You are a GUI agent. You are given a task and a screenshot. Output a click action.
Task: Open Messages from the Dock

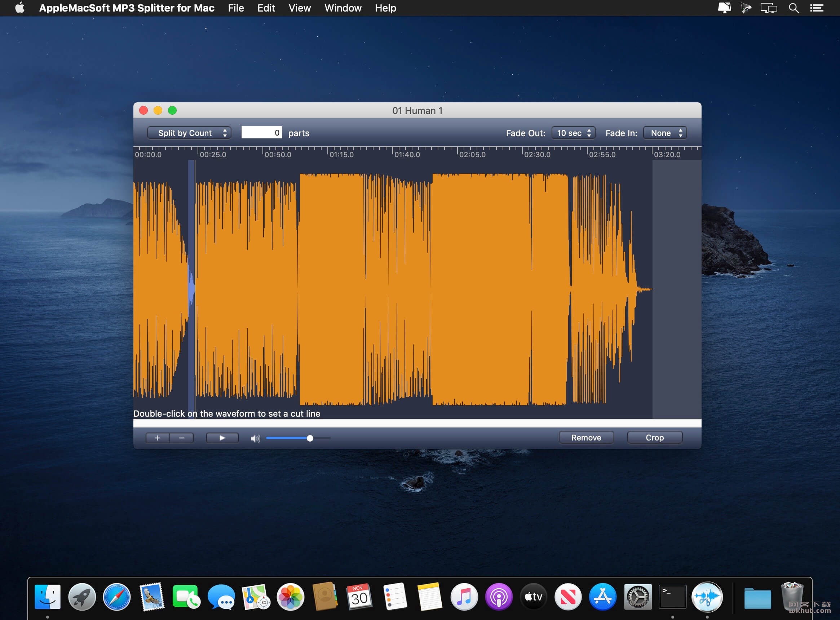point(221,597)
